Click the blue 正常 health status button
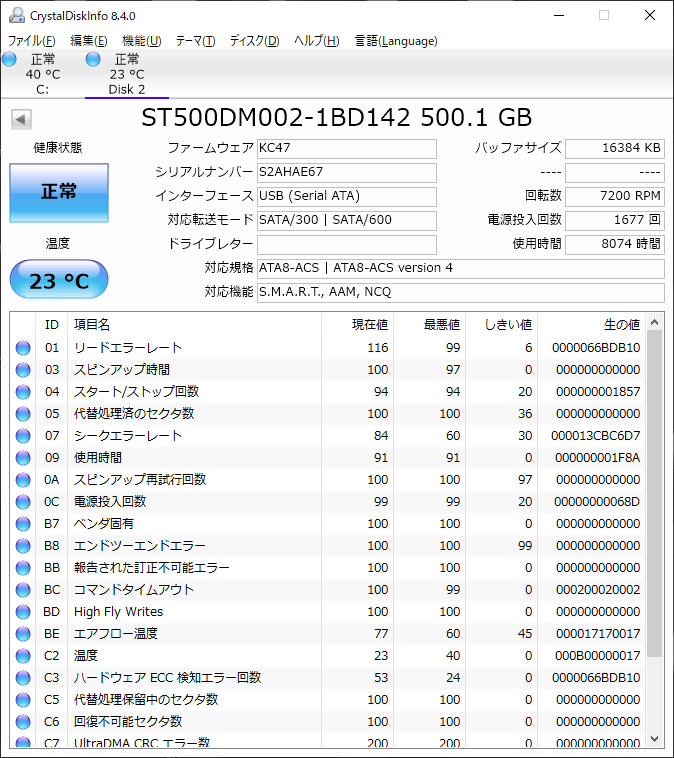 tap(59, 193)
